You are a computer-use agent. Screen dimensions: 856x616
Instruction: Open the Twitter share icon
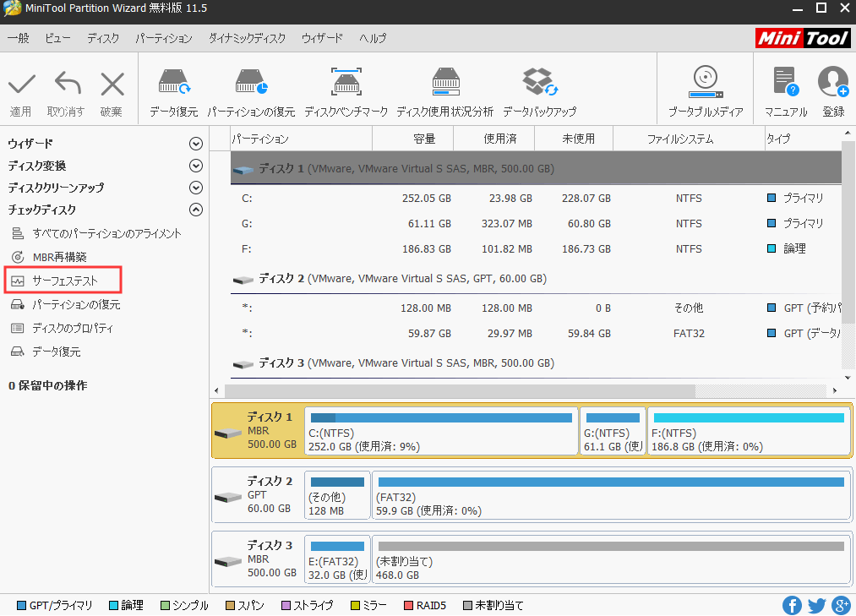pos(816,605)
